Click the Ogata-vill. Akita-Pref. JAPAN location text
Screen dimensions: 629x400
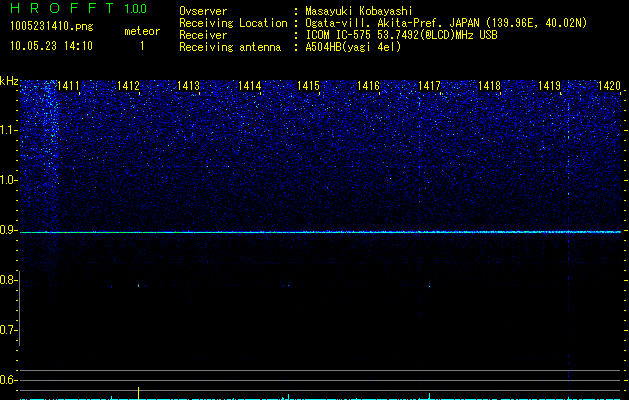[x=446, y=23]
